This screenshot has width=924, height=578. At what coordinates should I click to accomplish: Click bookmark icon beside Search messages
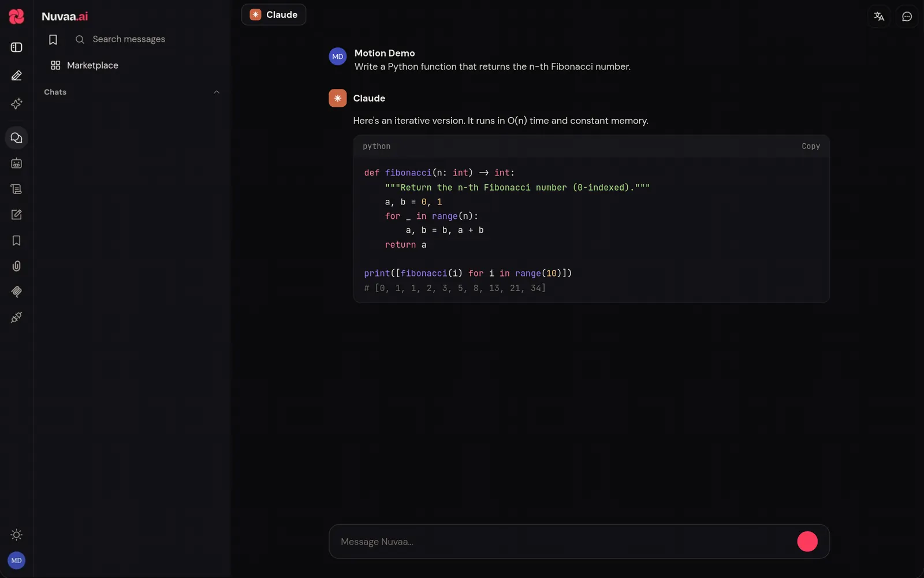pos(53,39)
